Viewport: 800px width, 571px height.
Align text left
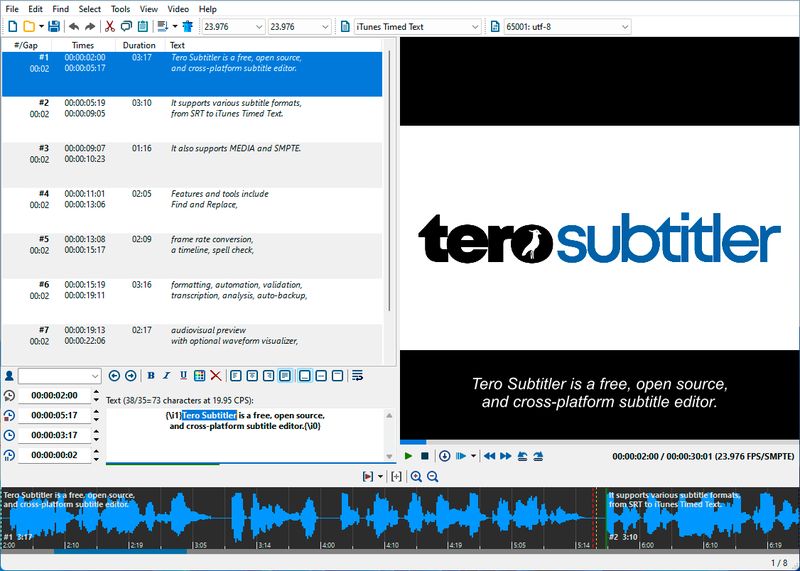[x=236, y=376]
